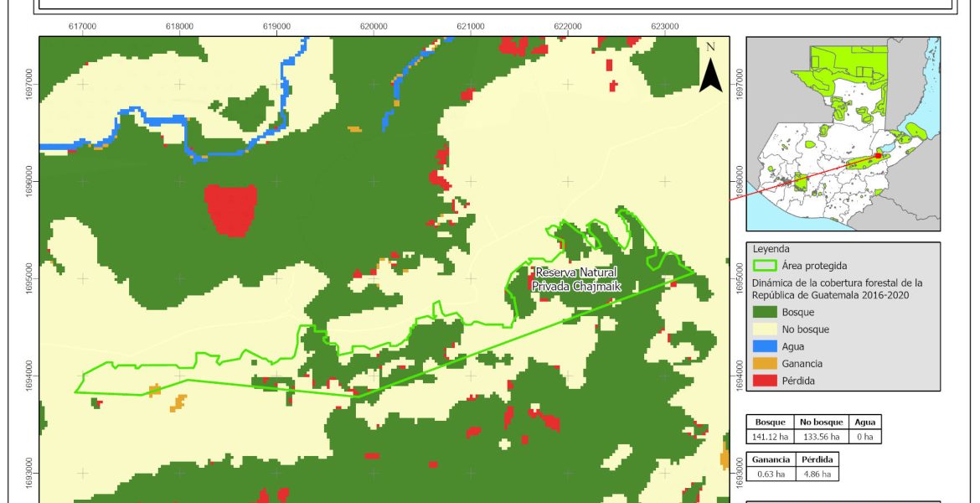The image size is (980, 503).
Task: Click the 620000 easting label on top axis
Action: click(x=374, y=27)
